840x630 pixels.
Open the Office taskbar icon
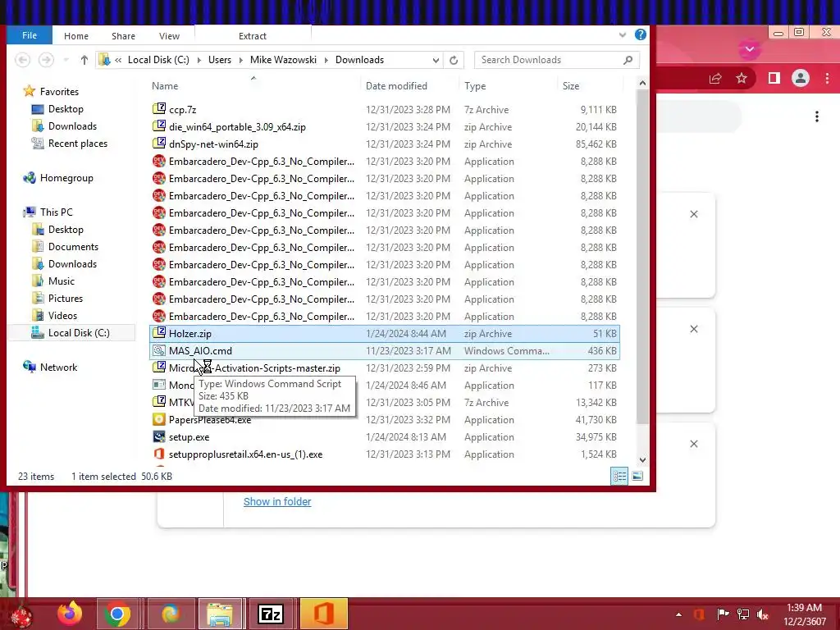(323, 614)
